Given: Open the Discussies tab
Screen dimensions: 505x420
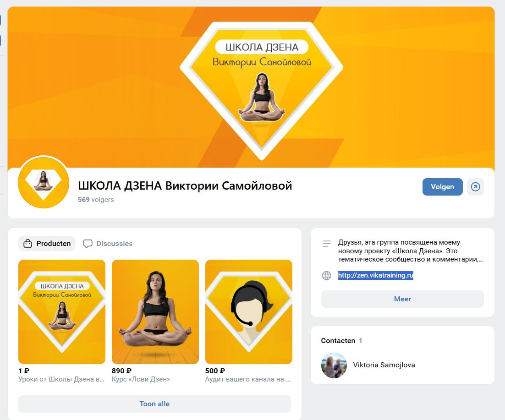Looking at the screenshot, I should [108, 244].
